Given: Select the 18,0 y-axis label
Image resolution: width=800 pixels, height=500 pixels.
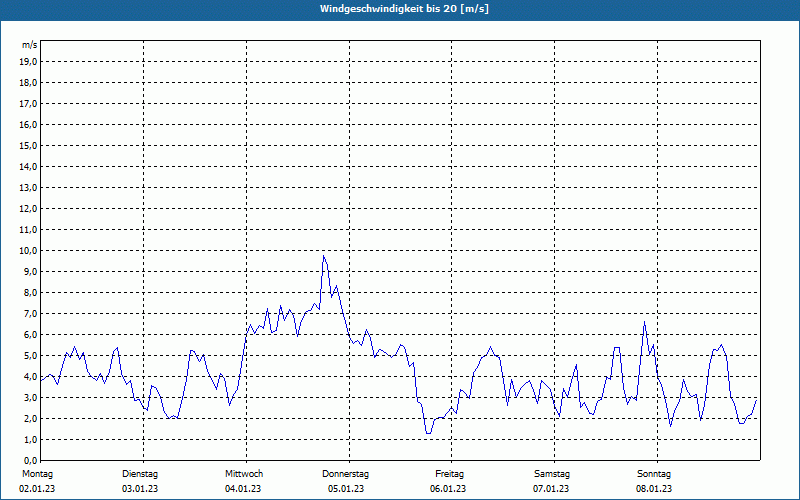Looking at the screenshot, I should [x=28, y=83].
